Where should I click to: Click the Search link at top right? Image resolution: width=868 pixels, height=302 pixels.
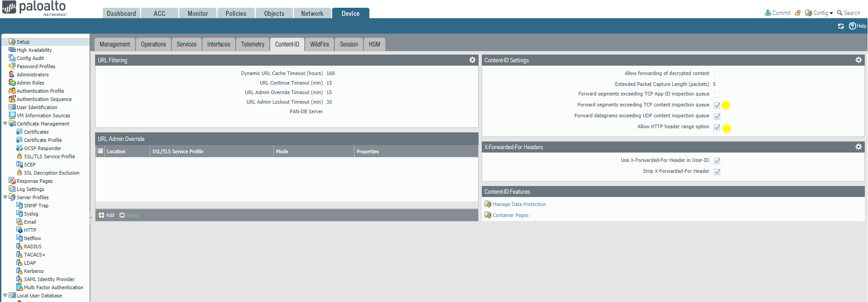(x=848, y=13)
